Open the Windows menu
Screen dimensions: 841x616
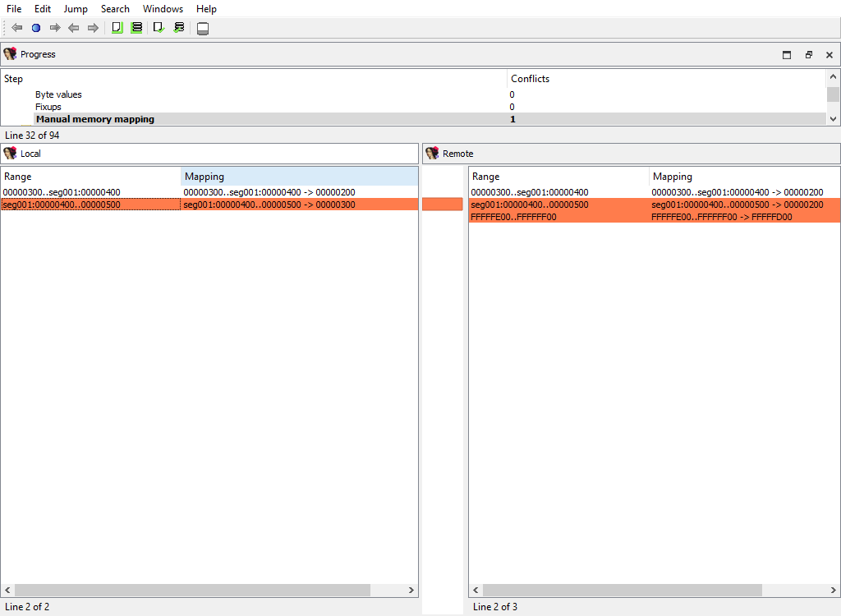click(163, 9)
